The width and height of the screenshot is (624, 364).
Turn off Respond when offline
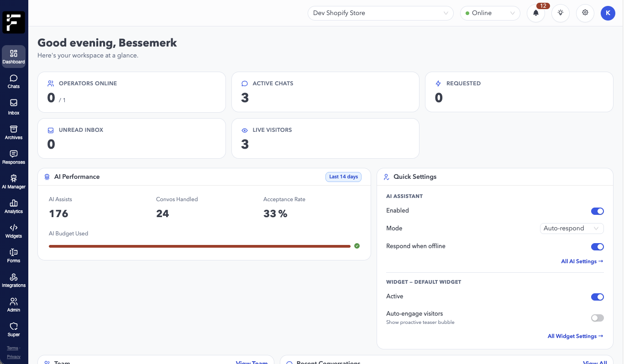(597, 246)
